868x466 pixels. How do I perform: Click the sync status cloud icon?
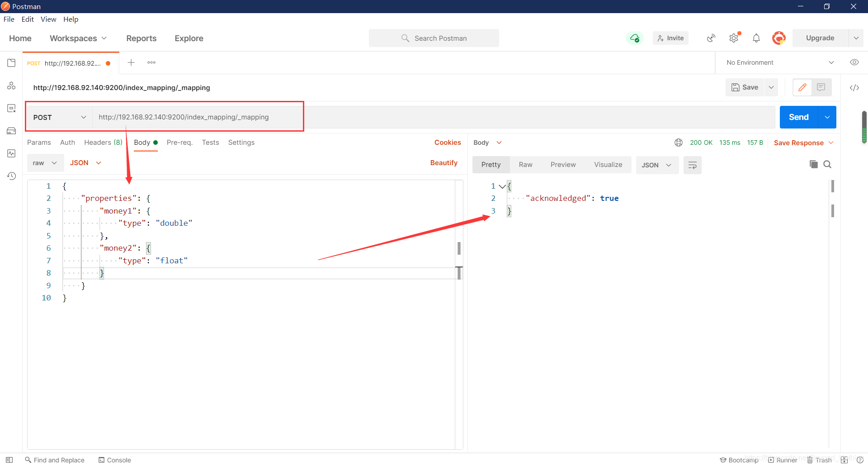634,38
